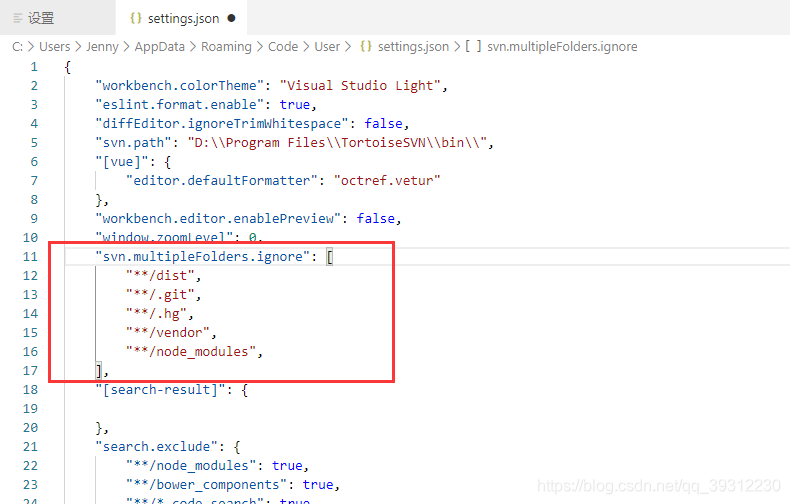
Task: Click the "**/vendor" entry
Action: coord(168,333)
